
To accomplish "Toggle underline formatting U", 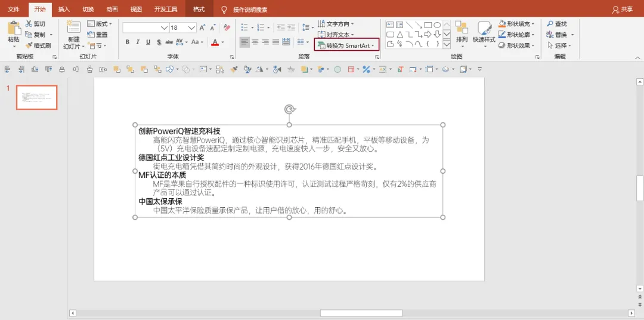I will click(148, 42).
